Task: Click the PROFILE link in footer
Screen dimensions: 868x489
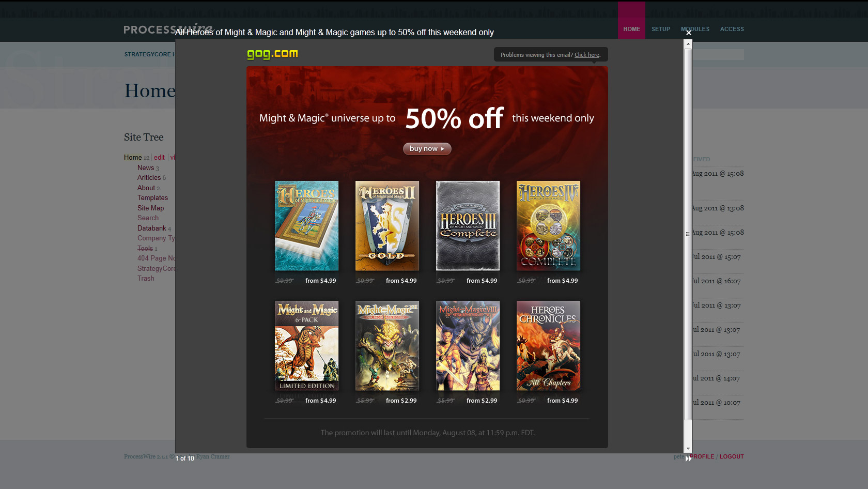Action: [702, 456]
